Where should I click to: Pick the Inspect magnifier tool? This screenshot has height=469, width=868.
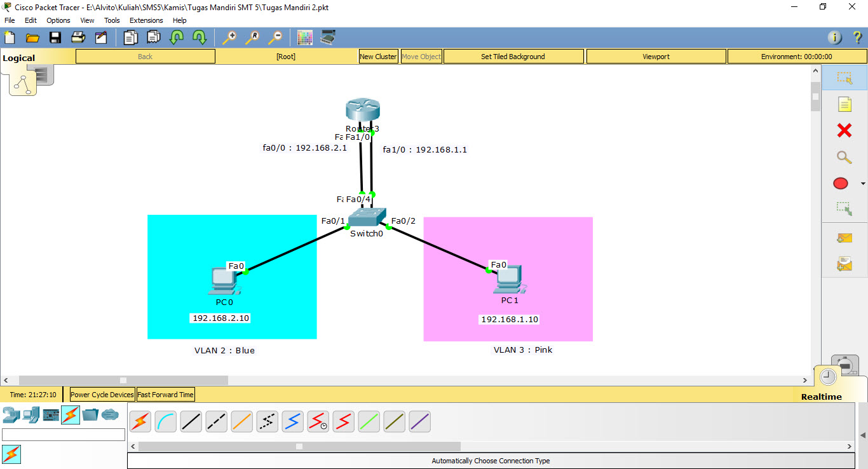[x=845, y=157]
